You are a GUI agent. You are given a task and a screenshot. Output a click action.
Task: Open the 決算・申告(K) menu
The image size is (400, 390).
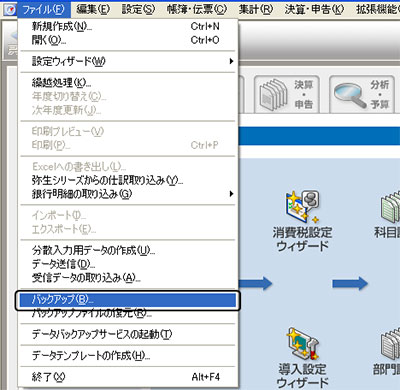point(314,9)
